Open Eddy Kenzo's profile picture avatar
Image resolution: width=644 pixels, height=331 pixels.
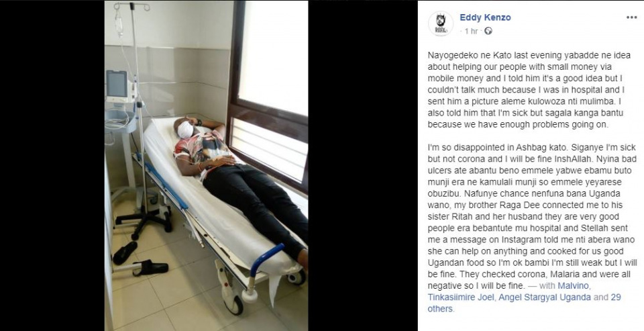click(x=440, y=23)
